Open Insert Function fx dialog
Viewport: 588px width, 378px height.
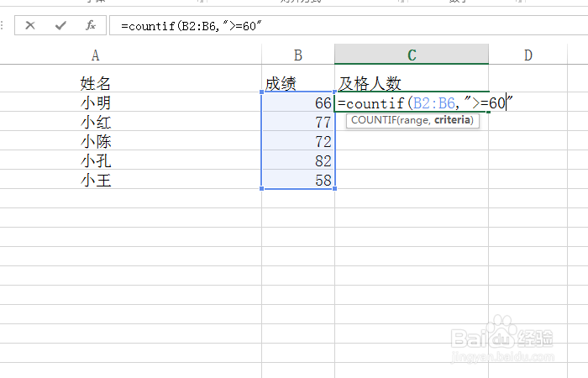click(x=91, y=25)
